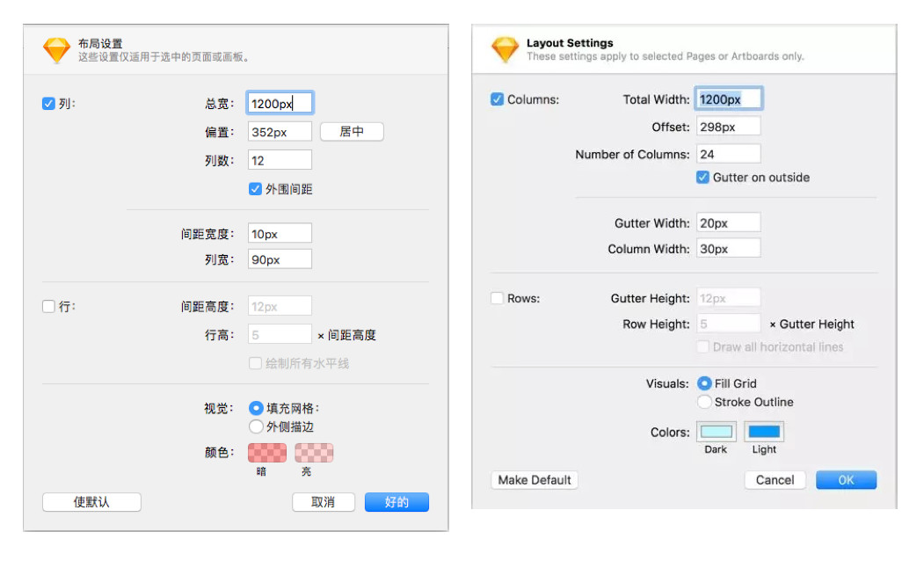Viewport: 924px width, 561px height.
Task: Click the 暗 dark color swatch
Action: [x=267, y=453]
